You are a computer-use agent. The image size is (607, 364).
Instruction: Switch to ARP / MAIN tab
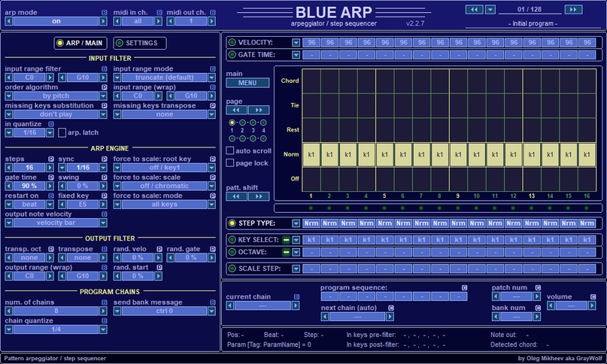80,43
